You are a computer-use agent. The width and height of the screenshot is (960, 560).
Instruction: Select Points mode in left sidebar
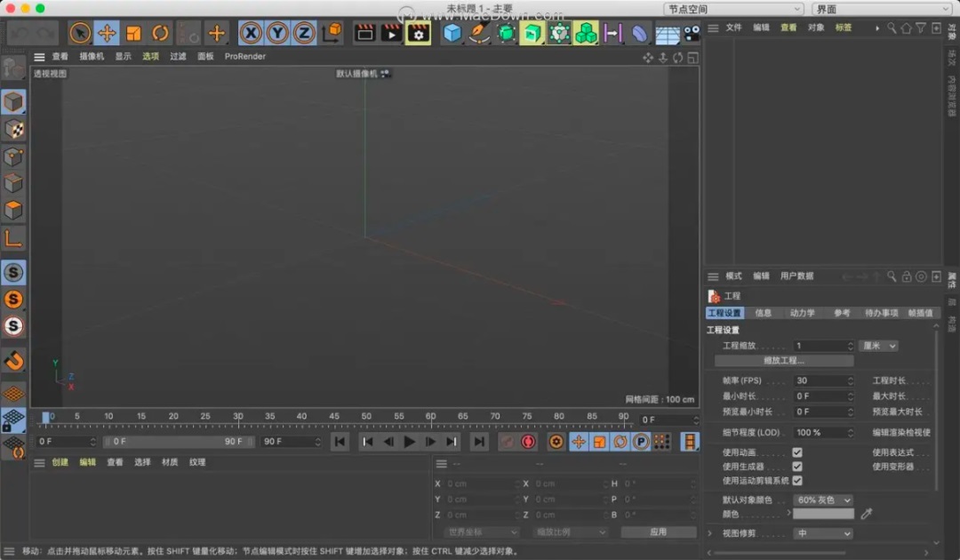coord(13,156)
